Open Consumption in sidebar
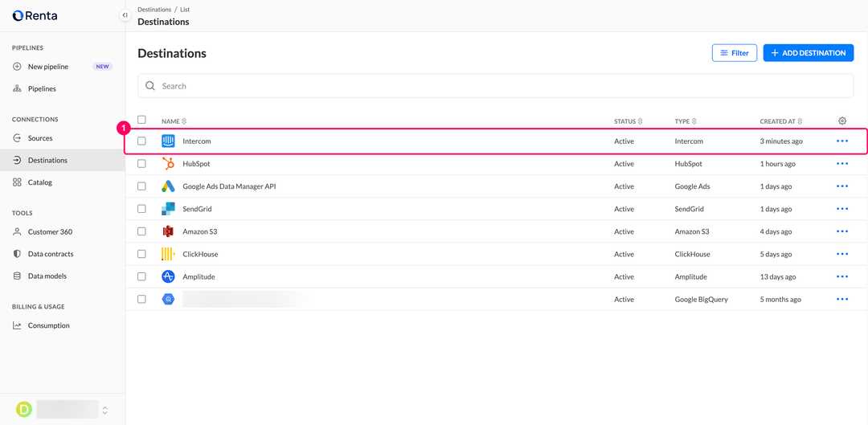The width and height of the screenshot is (868, 425). (x=62, y=325)
